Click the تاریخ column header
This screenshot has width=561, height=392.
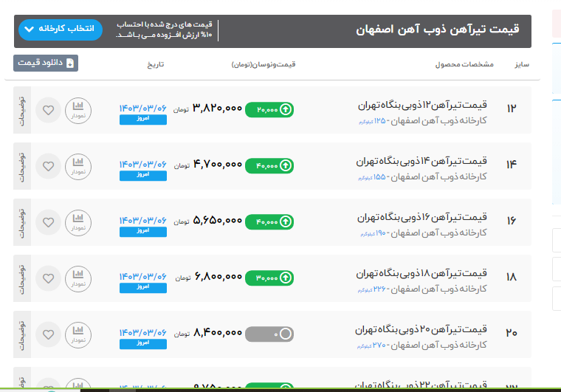[x=153, y=64]
